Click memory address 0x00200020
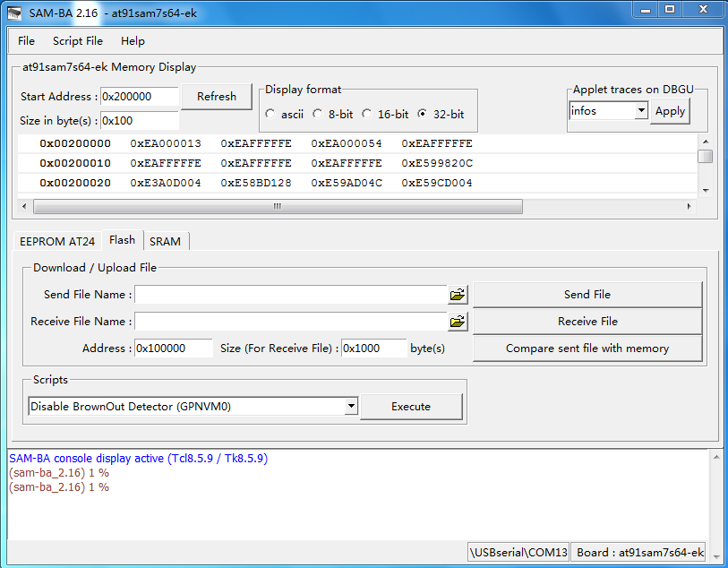The height and width of the screenshot is (568, 728). coord(75,183)
